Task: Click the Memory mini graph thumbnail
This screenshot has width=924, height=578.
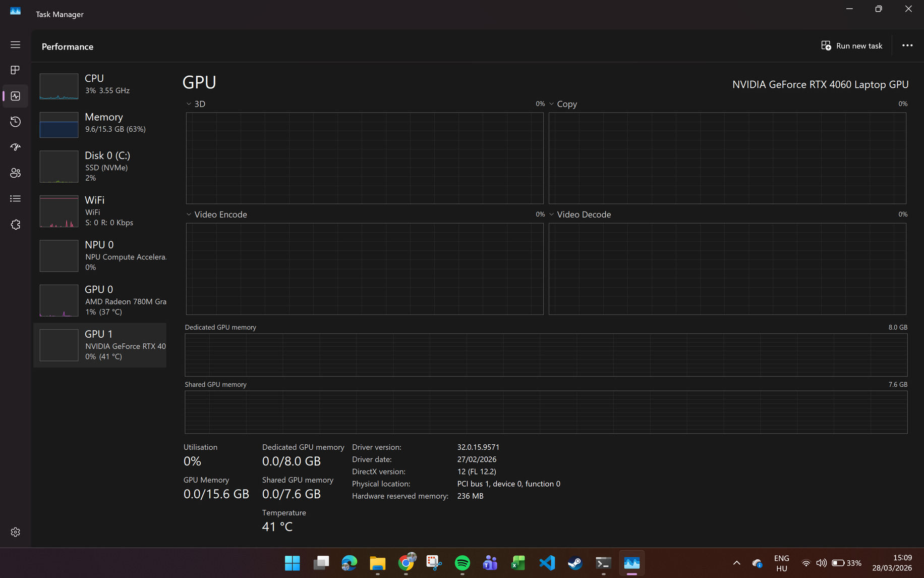Action: (x=59, y=125)
